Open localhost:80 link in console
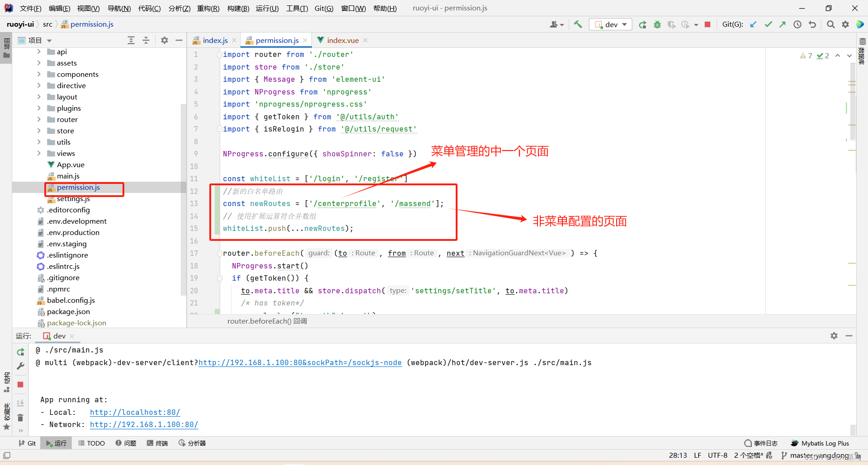868x465 pixels. tap(135, 412)
